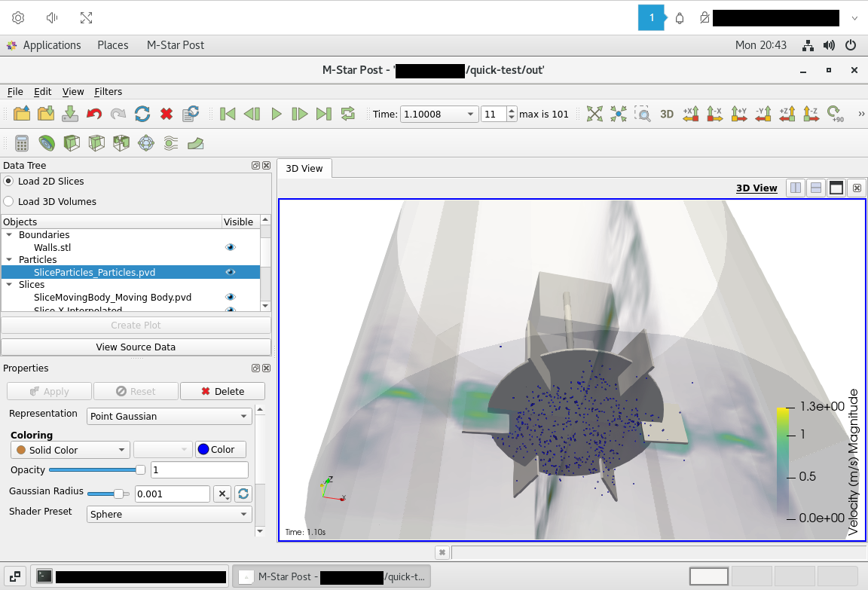
Task: Open the Applications menu in top panel
Action: [51, 45]
